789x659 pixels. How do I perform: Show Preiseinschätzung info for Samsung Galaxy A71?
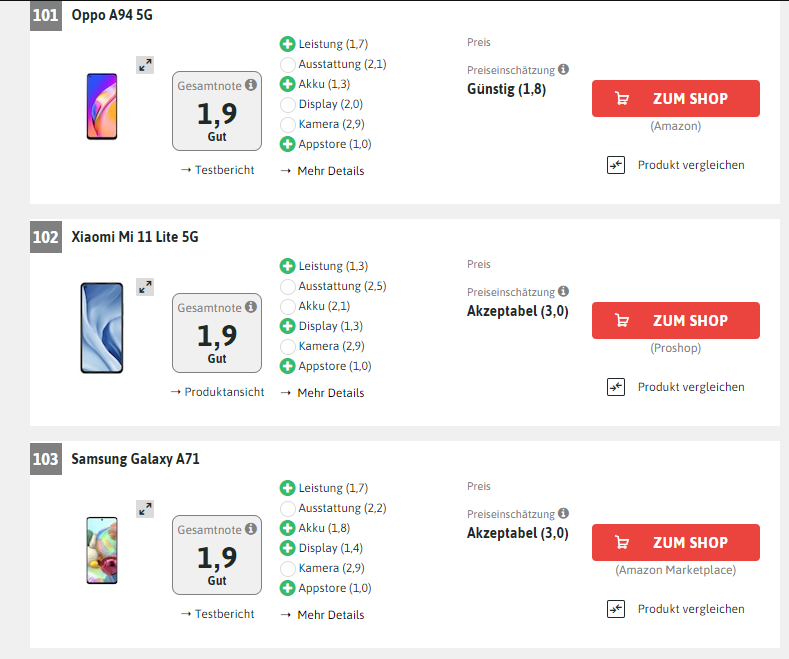(x=564, y=513)
